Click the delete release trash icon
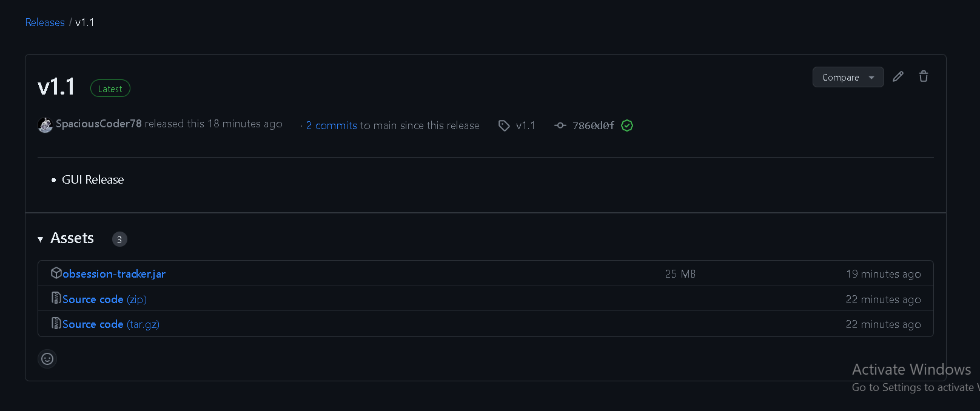The image size is (980, 411). [x=924, y=76]
